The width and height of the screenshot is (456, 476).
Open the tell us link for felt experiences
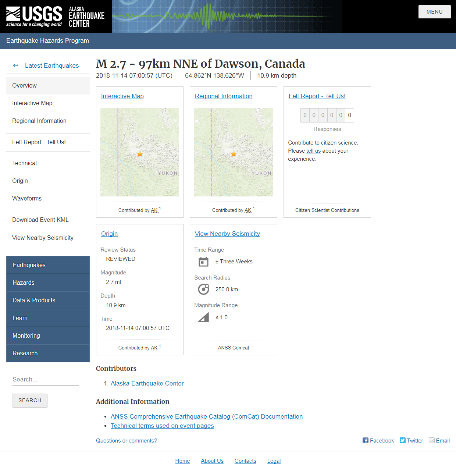tap(313, 150)
